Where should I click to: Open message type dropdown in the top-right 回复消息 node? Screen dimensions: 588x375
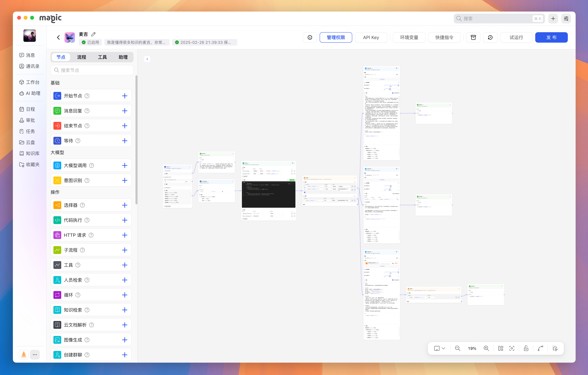(x=434, y=111)
